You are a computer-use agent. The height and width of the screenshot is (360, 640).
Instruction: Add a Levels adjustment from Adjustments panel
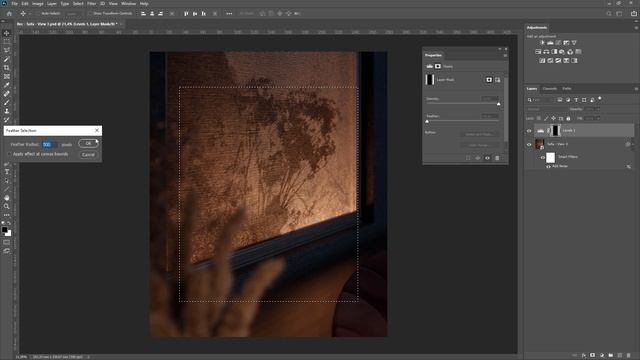click(x=550, y=42)
